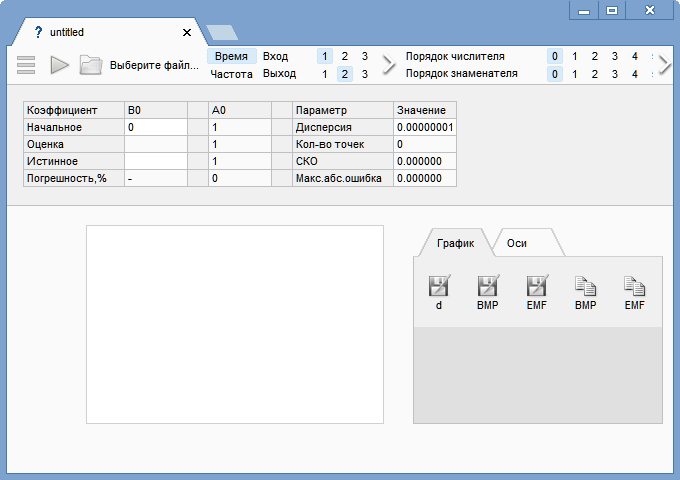The width and height of the screenshot is (680, 480).
Task: Expand more order values chevron at right
Action: pyautogui.click(x=665, y=65)
